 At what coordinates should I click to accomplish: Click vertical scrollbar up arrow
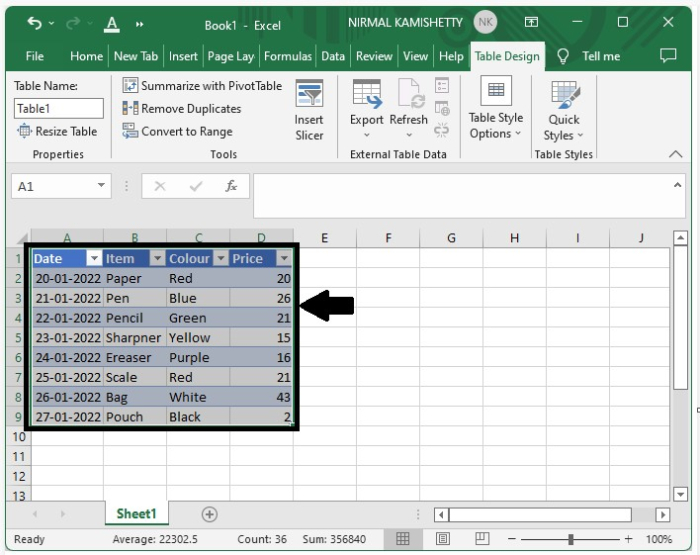(x=680, y=238)
